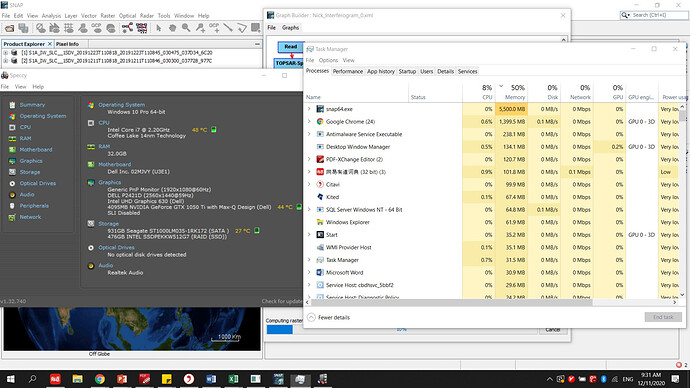The image size is (690, 388).
Task: Show hidden system tray icons
Action: (550, 379)
